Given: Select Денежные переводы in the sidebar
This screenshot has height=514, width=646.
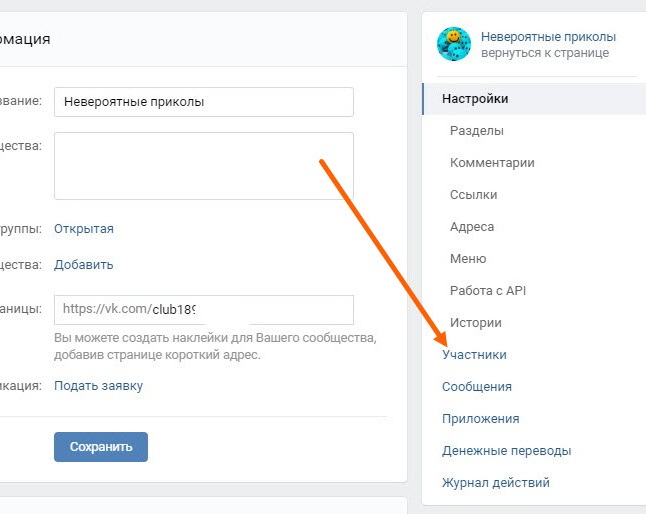Looking at the screenshot, I should (x=506, y=451).
